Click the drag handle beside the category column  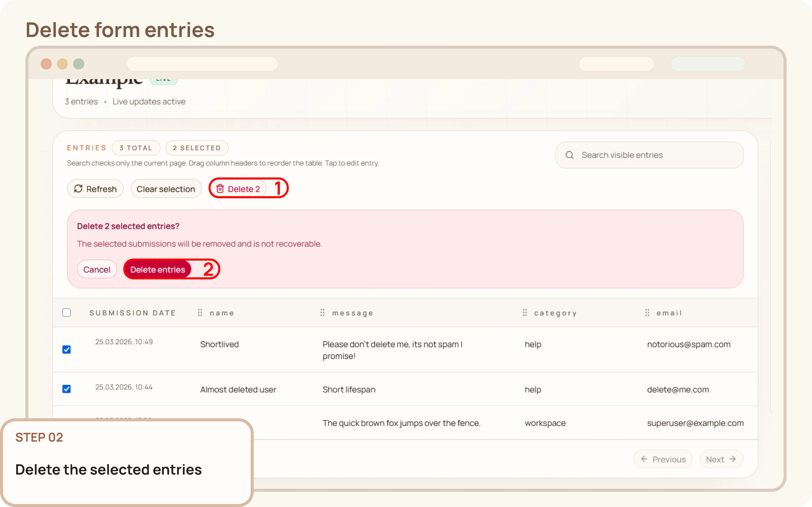(526, 313)
